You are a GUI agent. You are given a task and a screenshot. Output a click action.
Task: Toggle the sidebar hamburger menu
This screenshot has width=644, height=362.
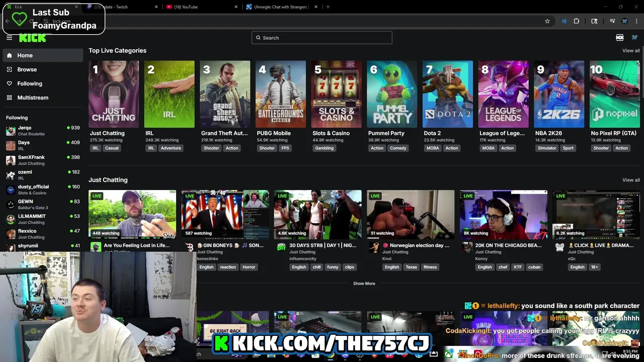9,38
